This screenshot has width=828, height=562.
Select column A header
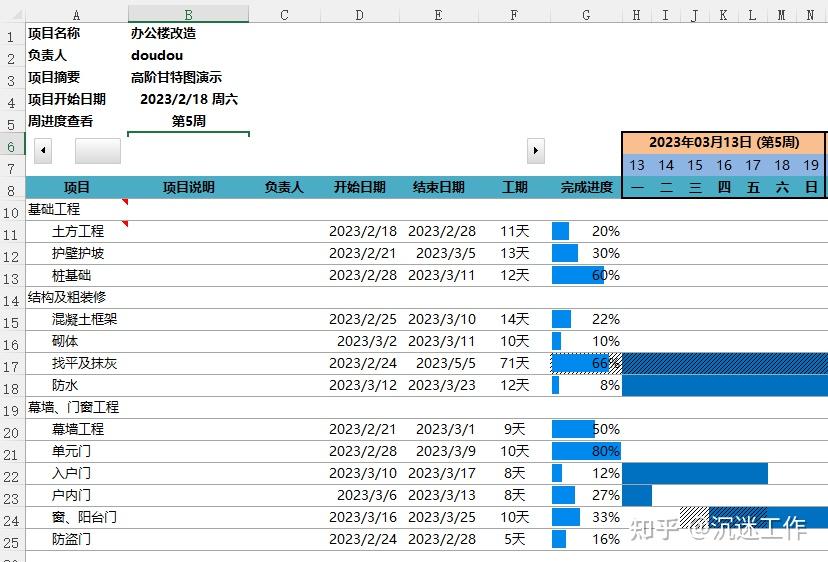(77, 15)
